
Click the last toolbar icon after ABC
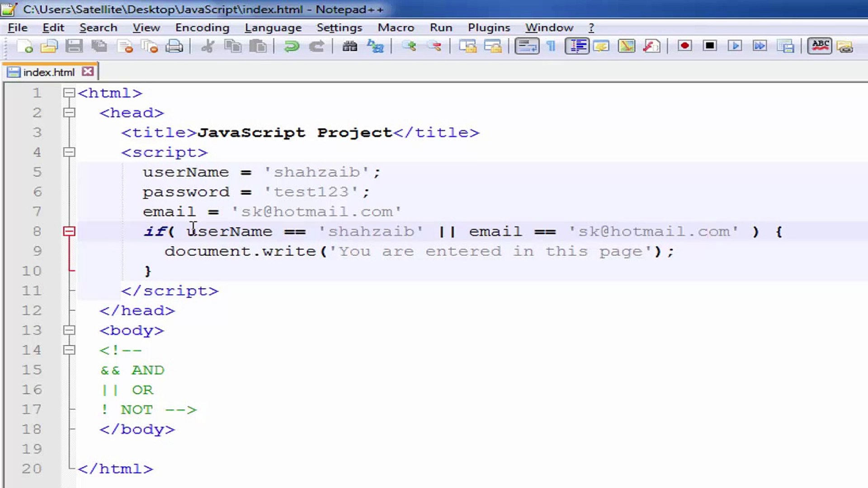coord(844,46)
